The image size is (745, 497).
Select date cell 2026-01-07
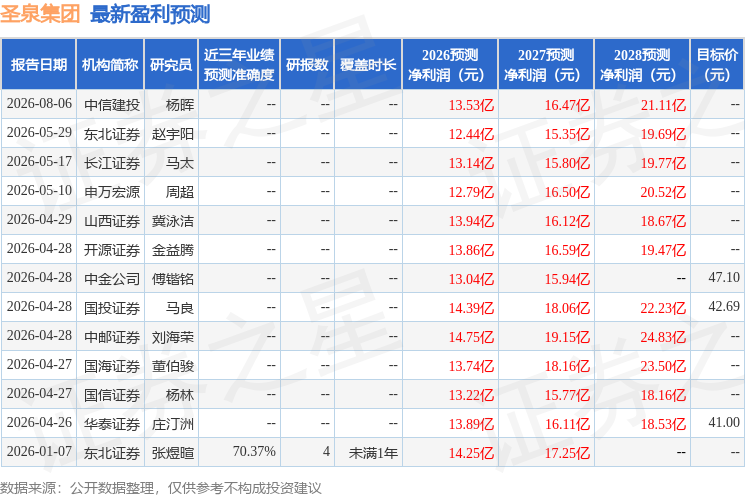pos(39,451)
